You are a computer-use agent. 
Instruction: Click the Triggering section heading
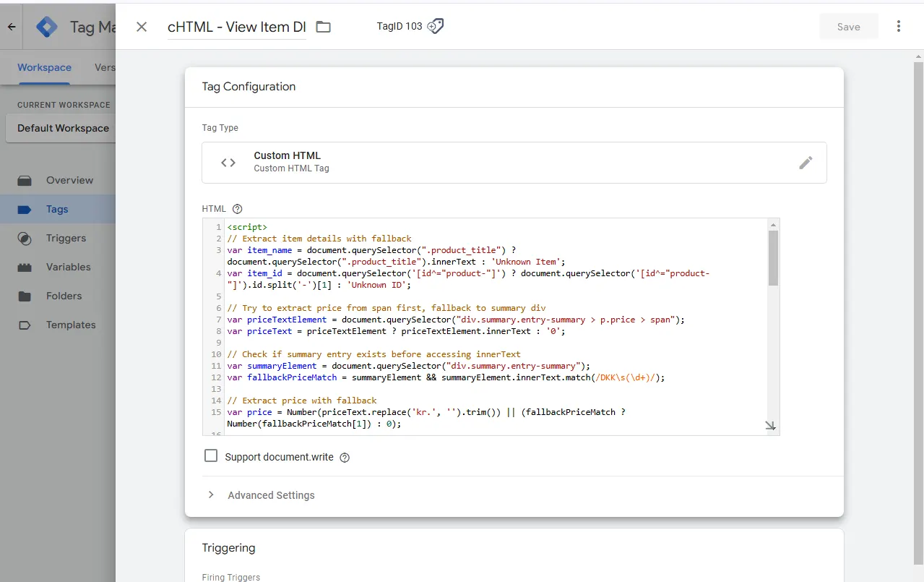(228, 548)
